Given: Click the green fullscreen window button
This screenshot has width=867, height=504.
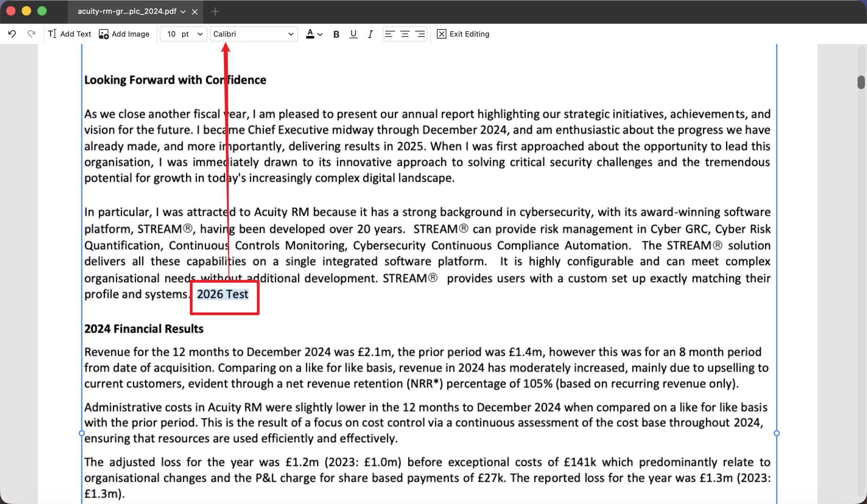Looking at the screenshot, I should [x=42, y=11].
